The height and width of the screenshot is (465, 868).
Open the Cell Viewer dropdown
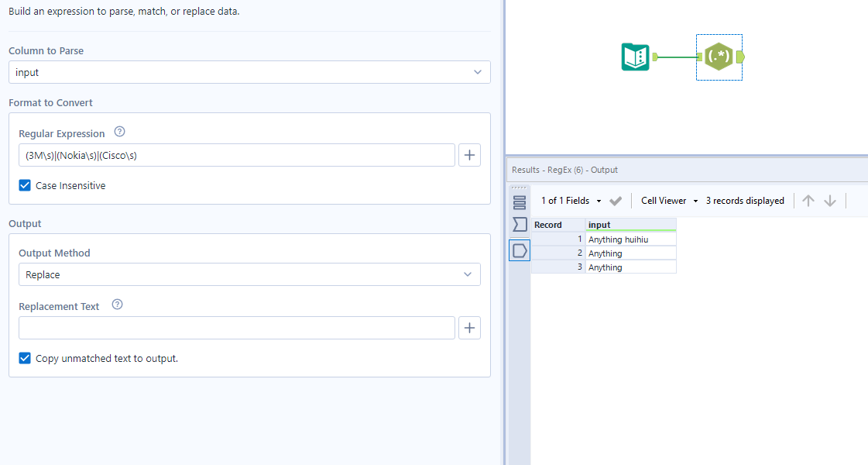tap(667, 200)
